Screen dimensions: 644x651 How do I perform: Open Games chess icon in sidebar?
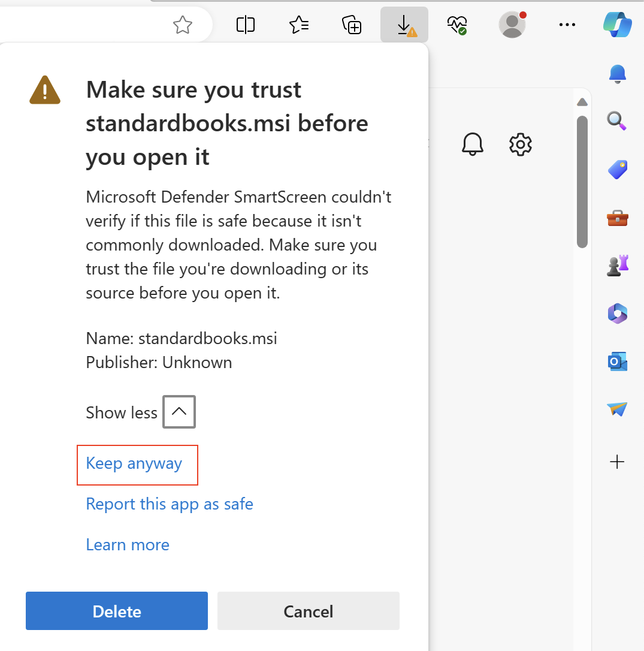click(617, 265)
